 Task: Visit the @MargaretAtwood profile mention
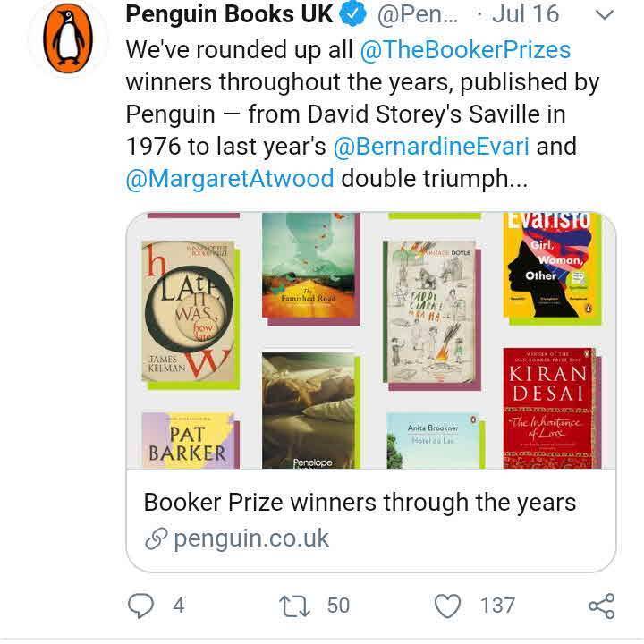click(230, 177)
